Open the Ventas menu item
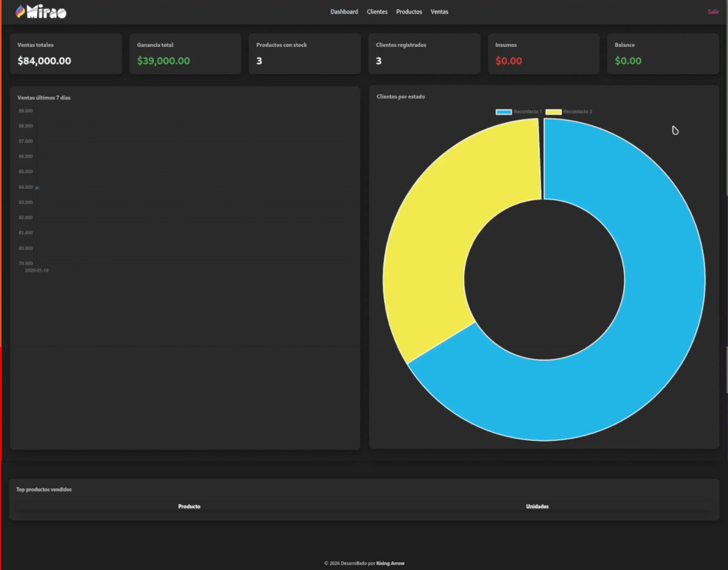728x570 pixels. [439, 12]
